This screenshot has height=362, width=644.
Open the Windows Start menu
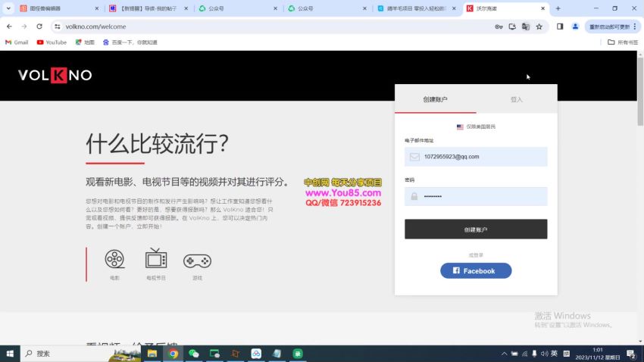click(10, 354)
